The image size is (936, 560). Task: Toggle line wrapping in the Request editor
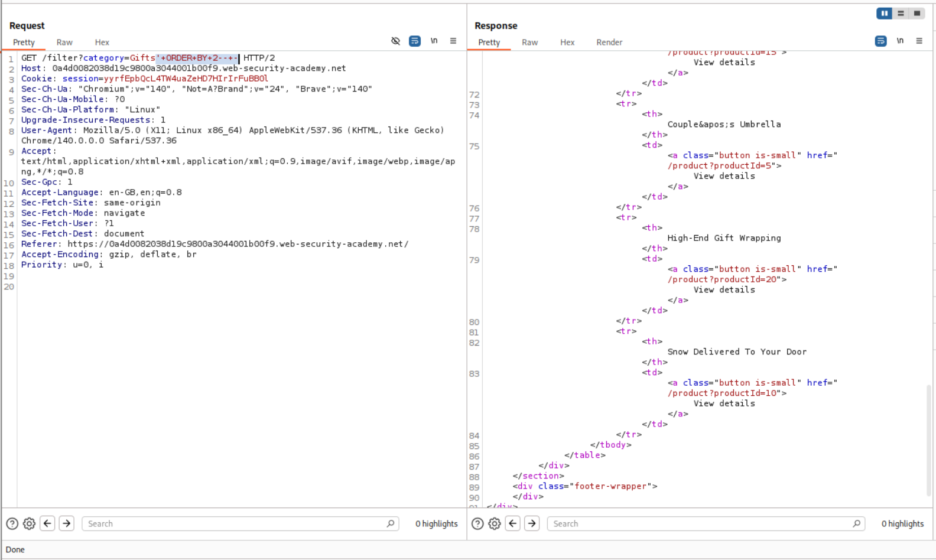tap(415, 41)
